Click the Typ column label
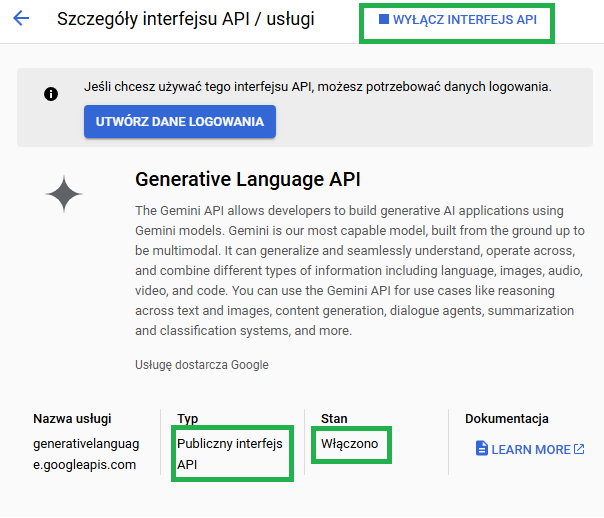Viewport: 604px width, 518px height. (188, 419)
